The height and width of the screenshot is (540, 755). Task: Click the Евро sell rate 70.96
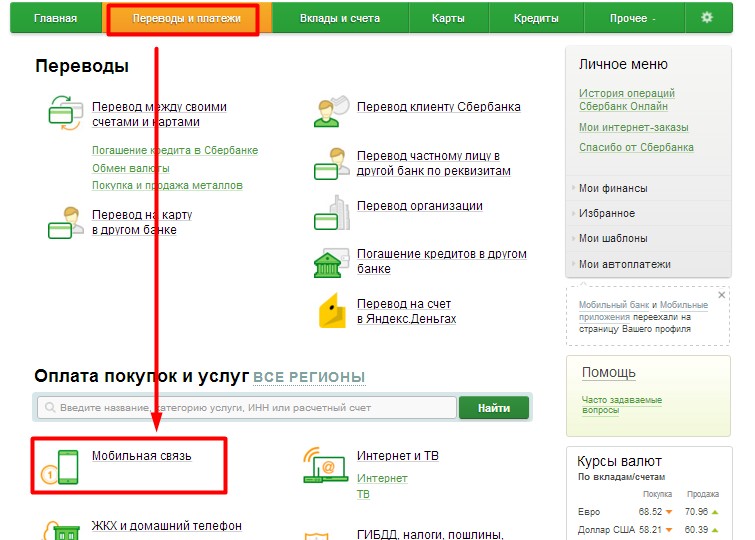(x=696, y=512)
